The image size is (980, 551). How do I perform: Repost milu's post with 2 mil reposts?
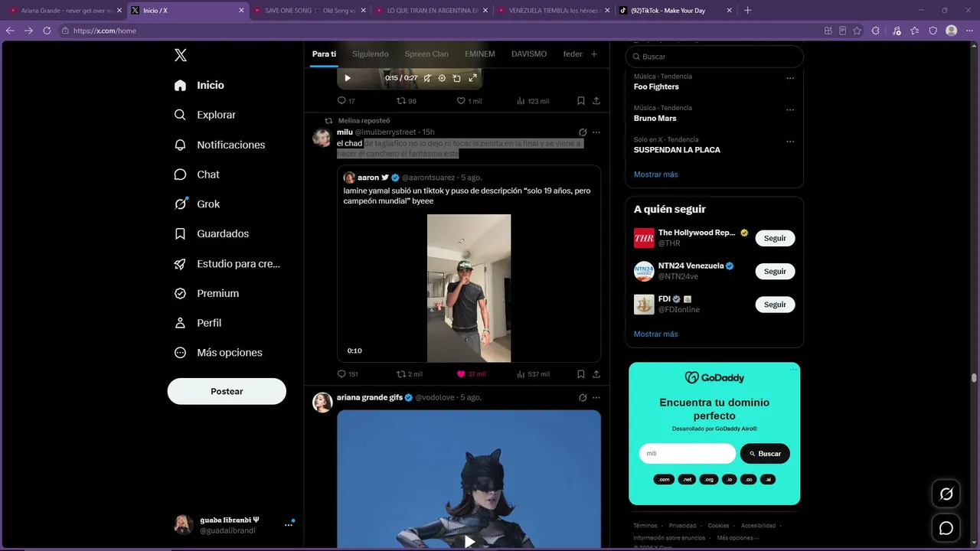410,374
